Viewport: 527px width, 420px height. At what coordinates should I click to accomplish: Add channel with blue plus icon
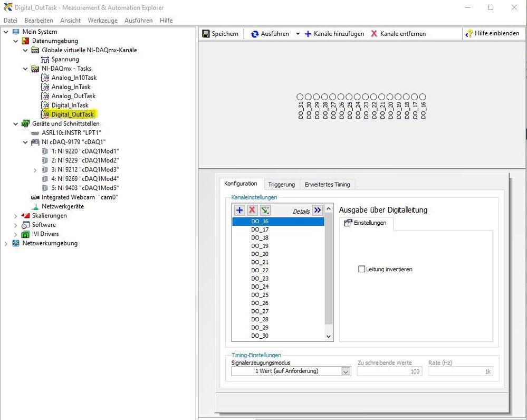click(239, 210)
